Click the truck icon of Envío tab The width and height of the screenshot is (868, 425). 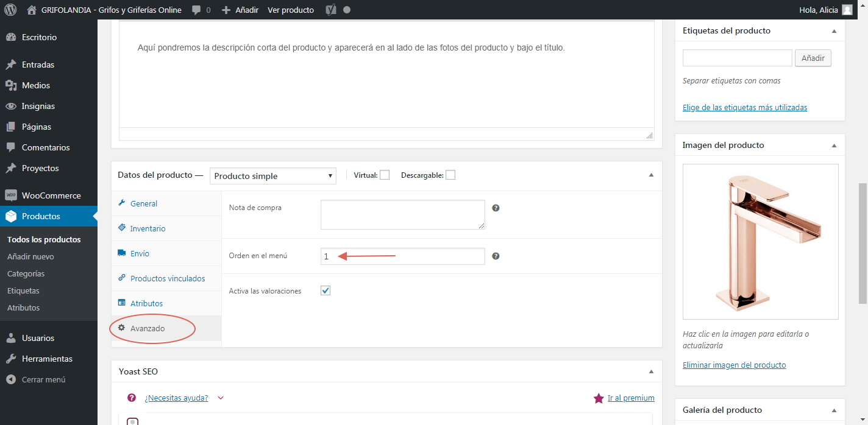point(122,253)
